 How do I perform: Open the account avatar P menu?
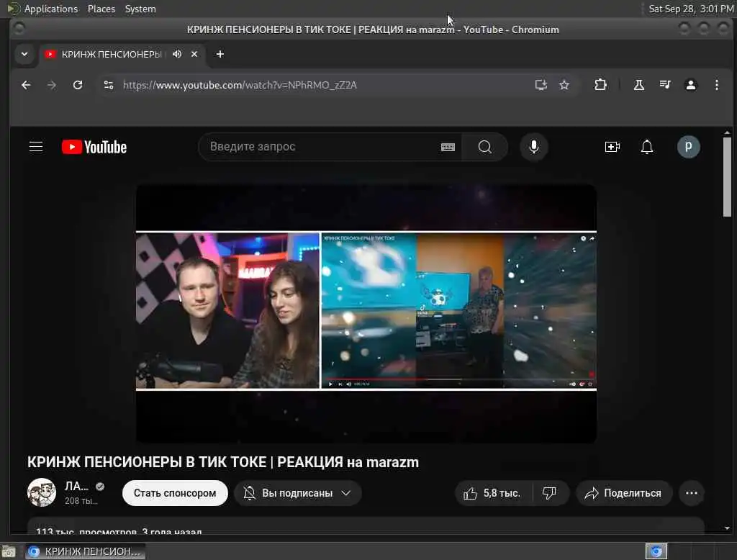pyautogui.click(x=688, y=147)
